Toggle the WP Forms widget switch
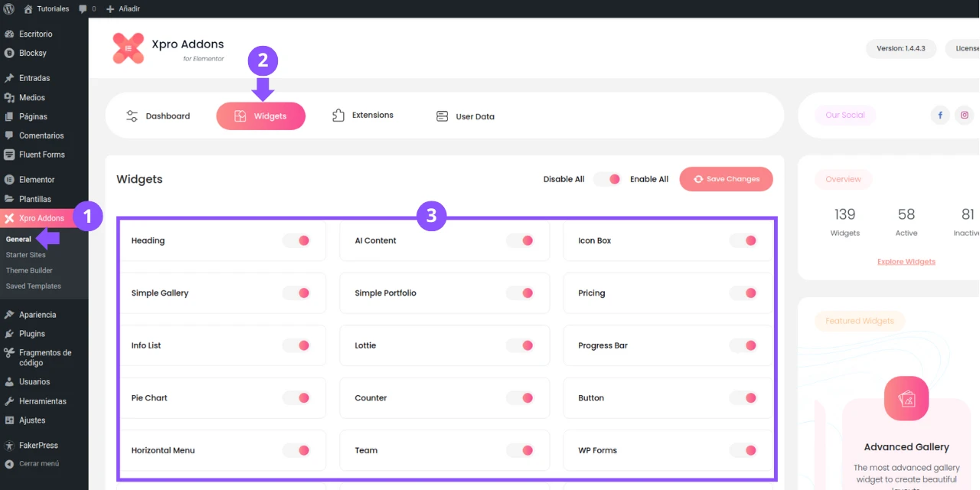The width and height of the screenshot is (980, 490). click(743, 450)
